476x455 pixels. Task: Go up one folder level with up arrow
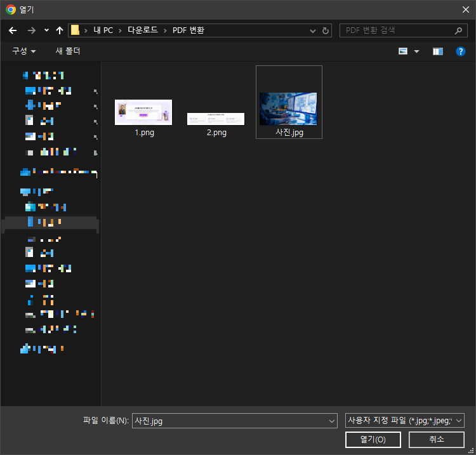click(60, 30)
